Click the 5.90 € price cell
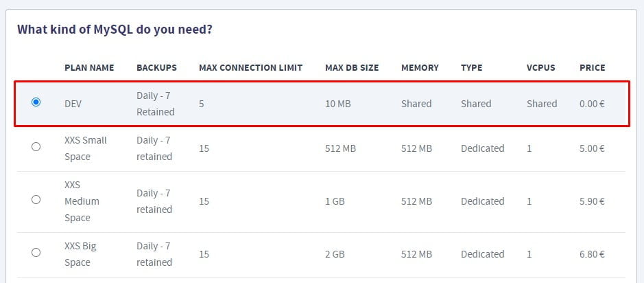Screen dimensions: 644x283 coord(593,201)
